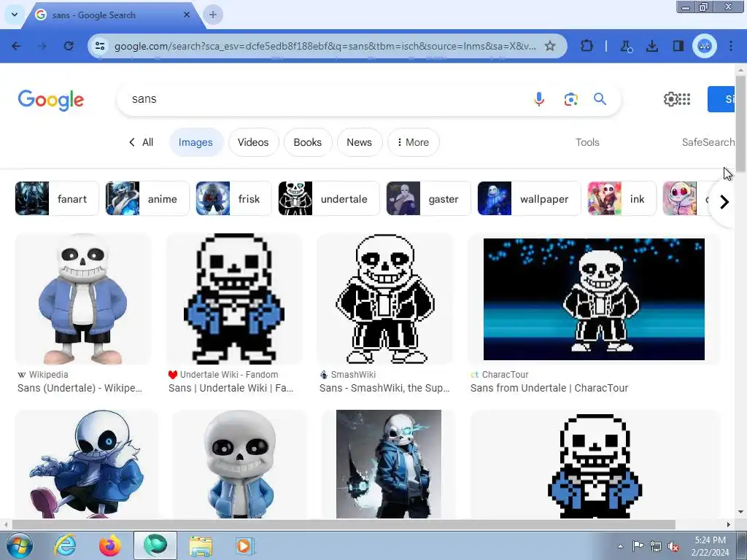747x560 pixels.
Task: Open the Chrome three-dot menu
Action: [731, 46]
